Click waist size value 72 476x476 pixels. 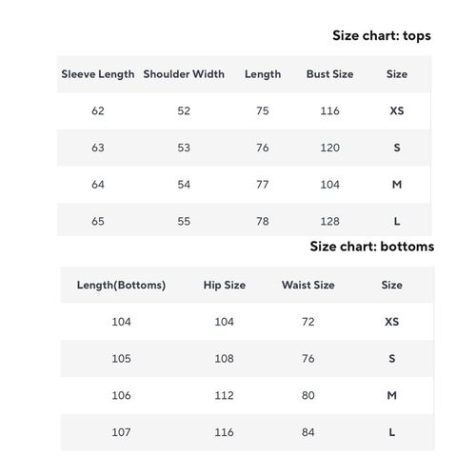coord(308,322)
